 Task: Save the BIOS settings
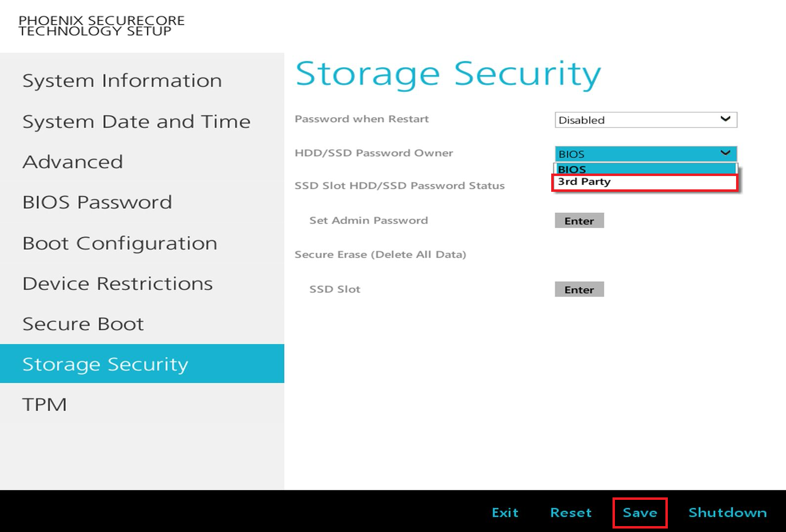point(640,513)
